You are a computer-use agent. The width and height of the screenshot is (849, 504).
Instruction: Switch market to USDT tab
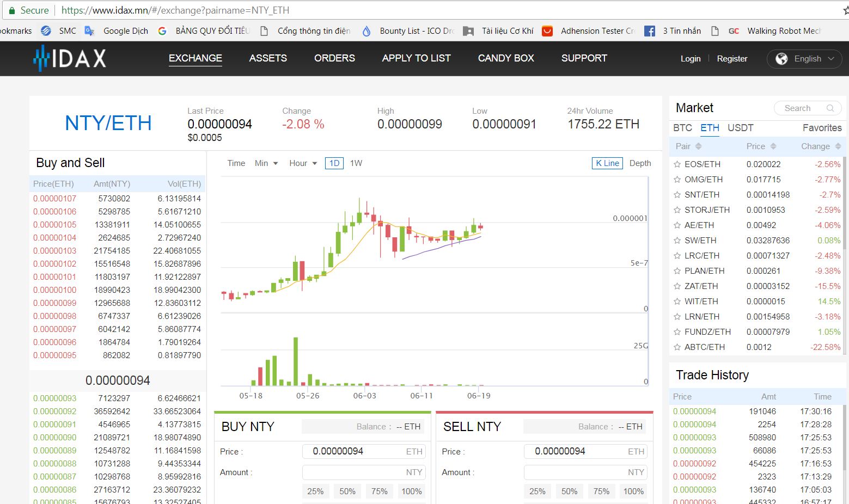(741, 128)
